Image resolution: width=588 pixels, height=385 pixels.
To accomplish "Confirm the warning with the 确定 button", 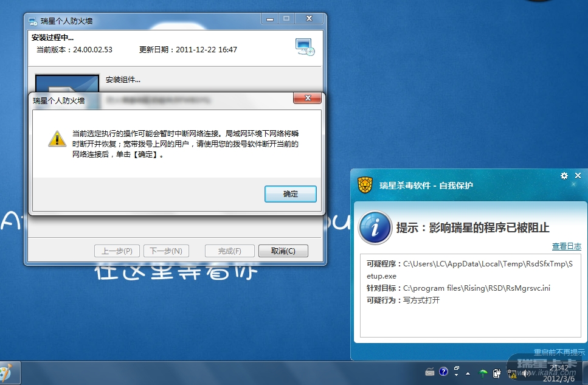I will 290,194.
